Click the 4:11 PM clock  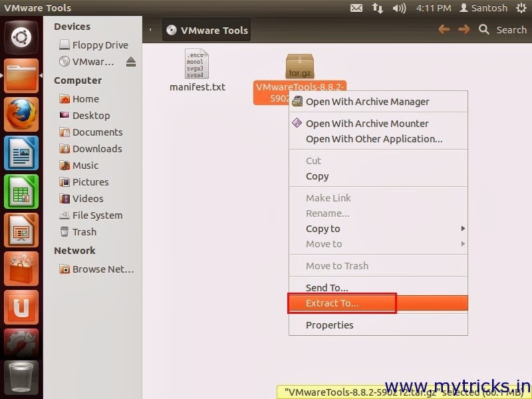pyautogui.click(x=434, y=8)
